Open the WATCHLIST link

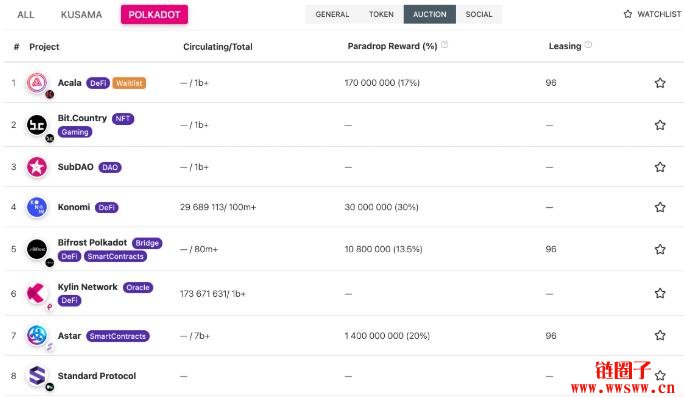tap(652, 14)
